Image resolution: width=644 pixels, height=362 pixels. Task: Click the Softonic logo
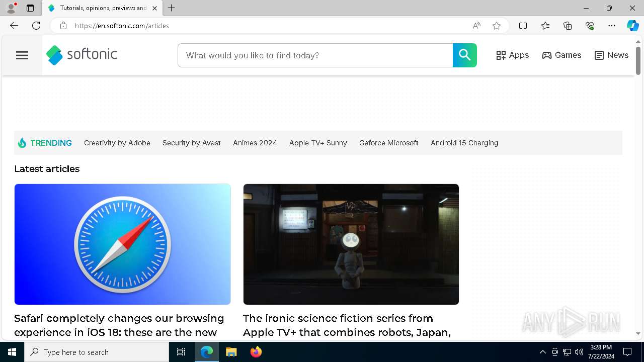[x=82, y=55]
